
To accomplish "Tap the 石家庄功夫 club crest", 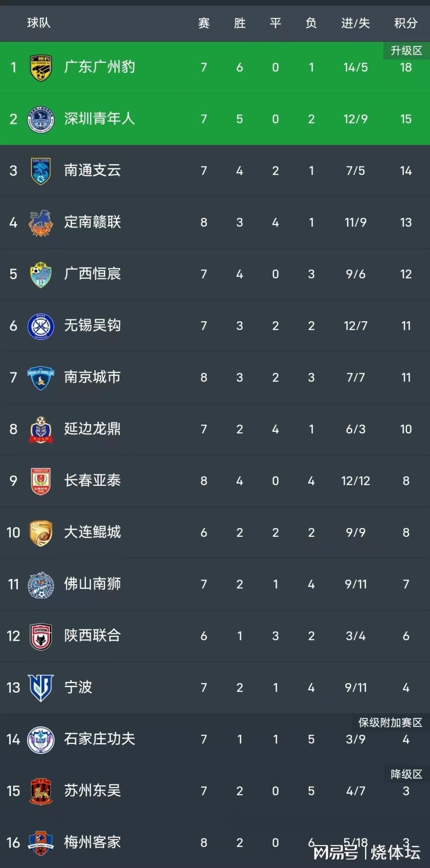I will point(41,740).
